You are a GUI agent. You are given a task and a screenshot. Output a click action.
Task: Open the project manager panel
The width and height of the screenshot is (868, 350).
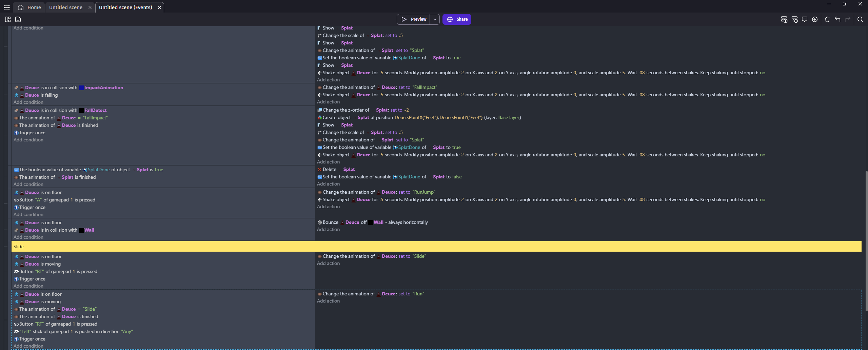click(x=7, y=19)
